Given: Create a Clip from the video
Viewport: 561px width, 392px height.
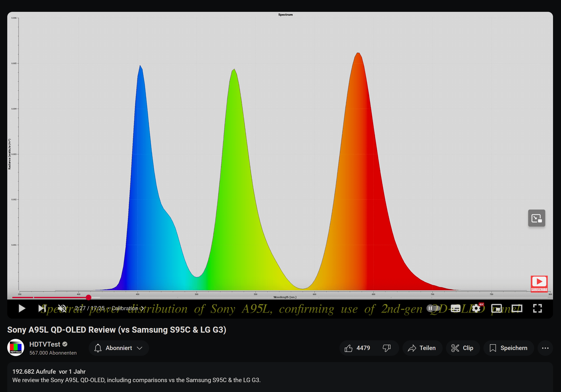Looking at the screenshot, I should [x=462, y=348].
